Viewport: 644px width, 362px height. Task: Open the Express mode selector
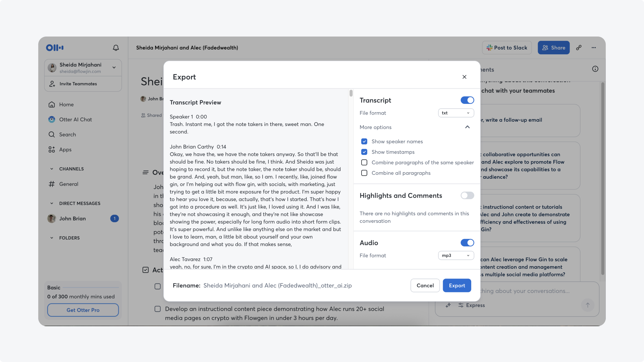[472, 305]
